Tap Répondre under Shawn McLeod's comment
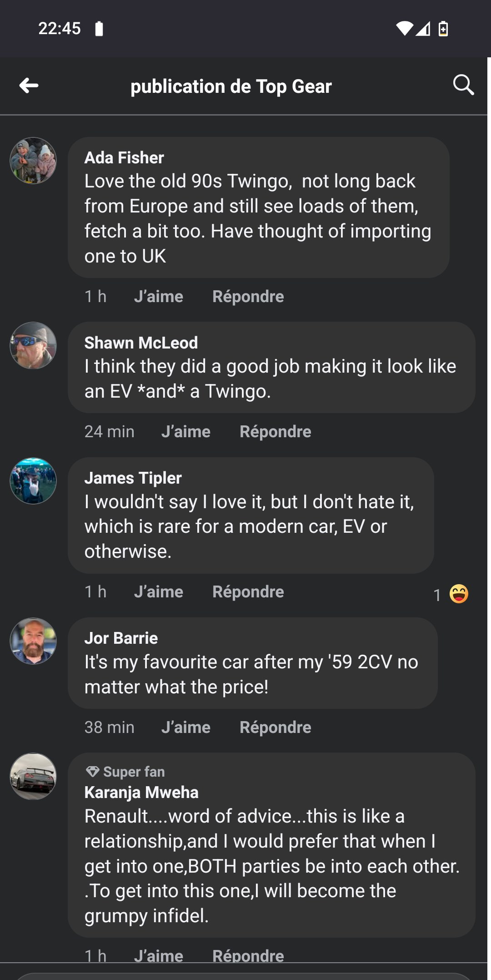This screenshot has width=491, height=980. click(275, 432)
